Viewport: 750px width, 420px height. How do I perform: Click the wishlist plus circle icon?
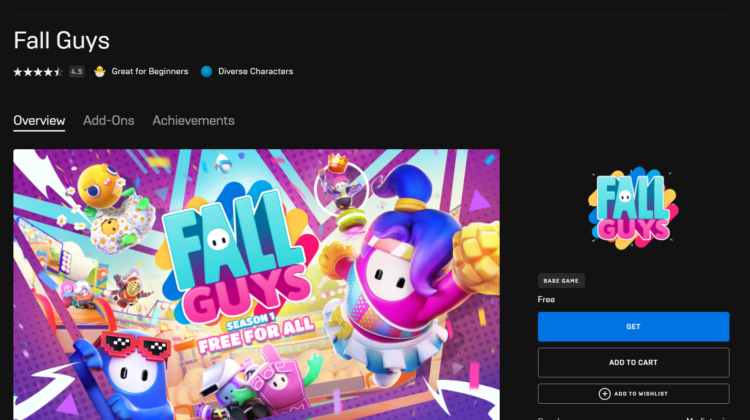[605, 394]
